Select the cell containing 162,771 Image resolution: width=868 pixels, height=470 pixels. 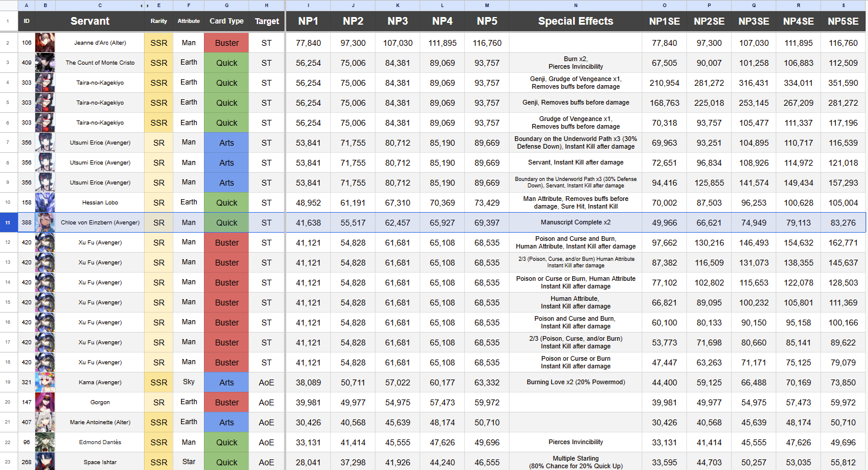[844, 243]
